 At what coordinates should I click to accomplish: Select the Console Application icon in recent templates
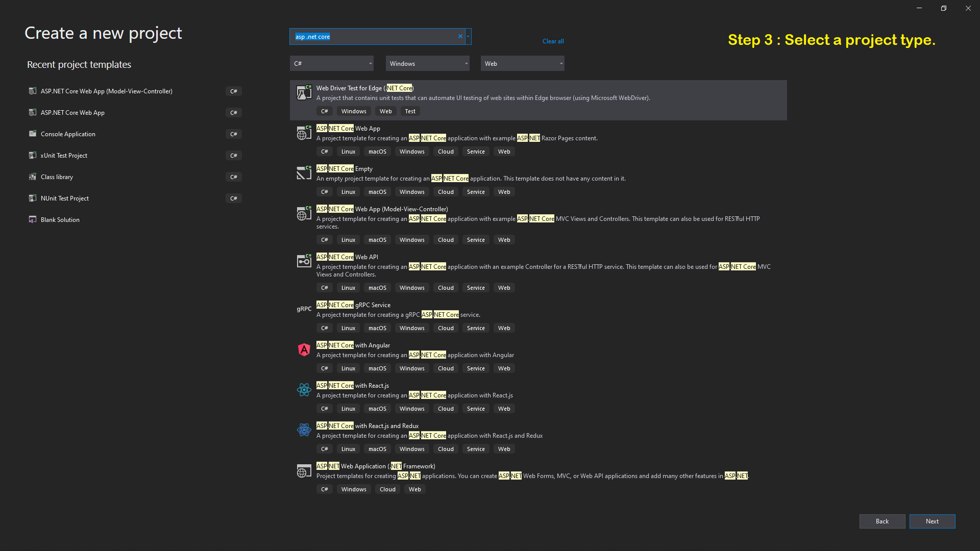(32, 134)
